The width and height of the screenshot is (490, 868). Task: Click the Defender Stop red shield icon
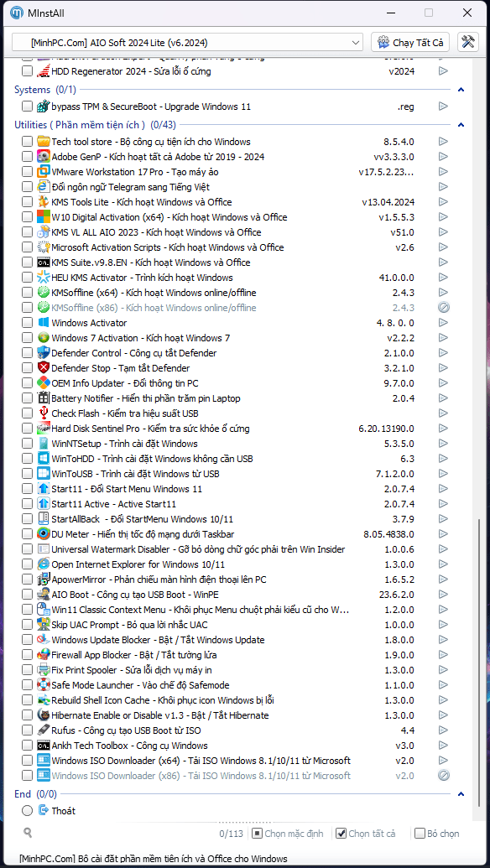(x=43, y=368)
